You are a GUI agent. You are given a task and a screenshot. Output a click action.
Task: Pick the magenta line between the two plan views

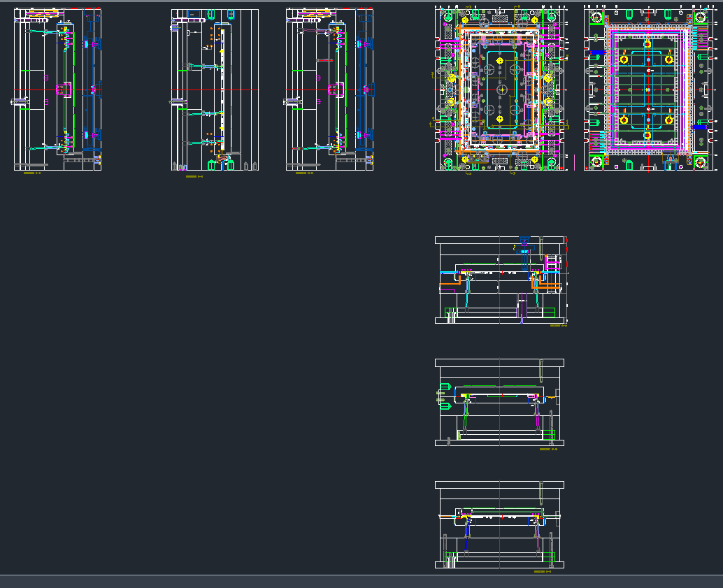tap(575, 162)
